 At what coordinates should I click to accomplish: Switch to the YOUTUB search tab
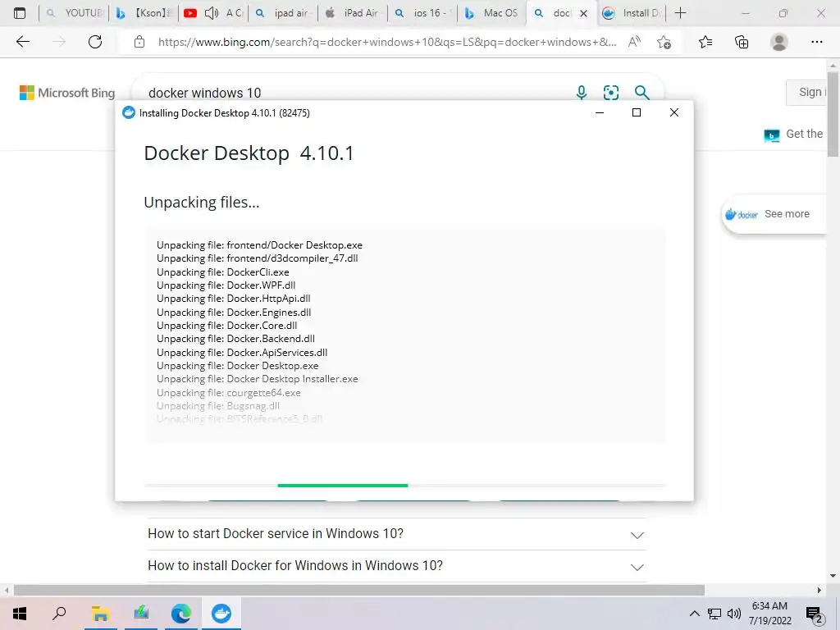74,13
